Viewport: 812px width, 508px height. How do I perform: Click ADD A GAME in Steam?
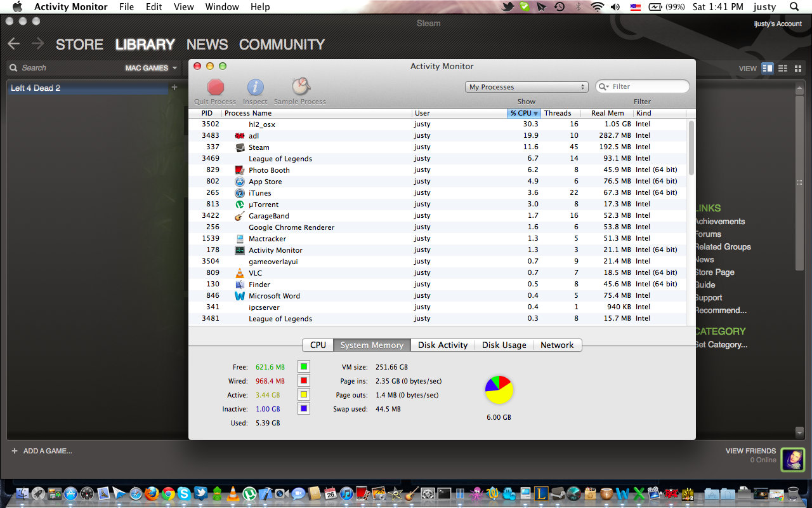(42, 451)
